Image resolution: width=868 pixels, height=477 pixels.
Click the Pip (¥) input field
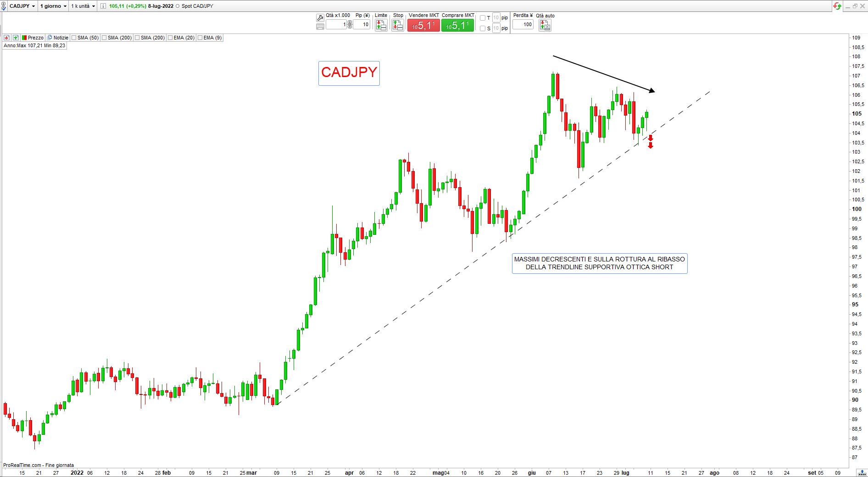point(362,25)
